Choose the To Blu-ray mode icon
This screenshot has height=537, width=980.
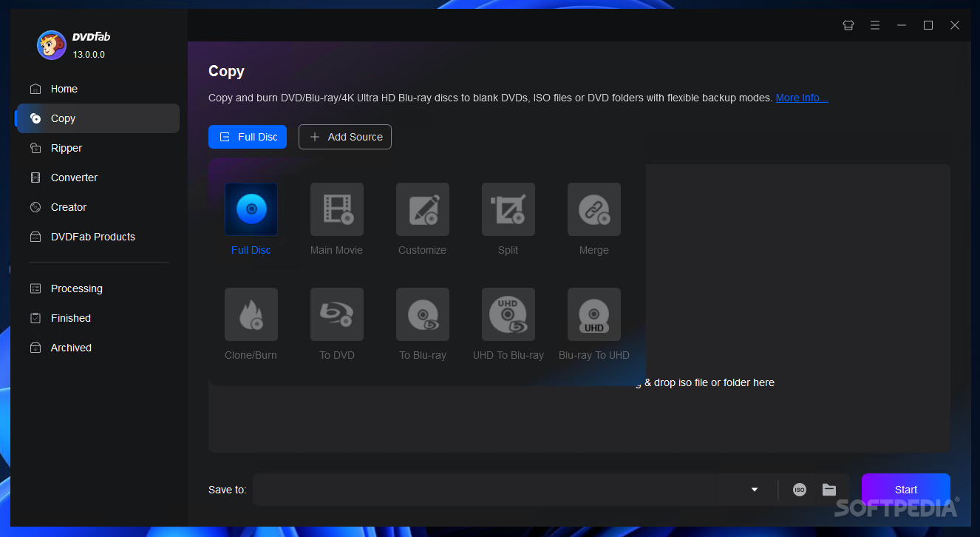[423, 314]
